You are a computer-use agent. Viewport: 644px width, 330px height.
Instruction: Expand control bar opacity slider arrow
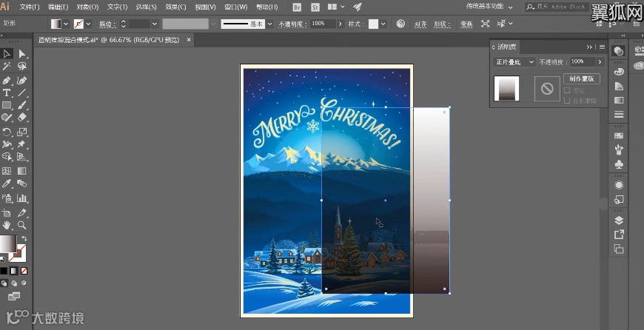tap(340, 24)
